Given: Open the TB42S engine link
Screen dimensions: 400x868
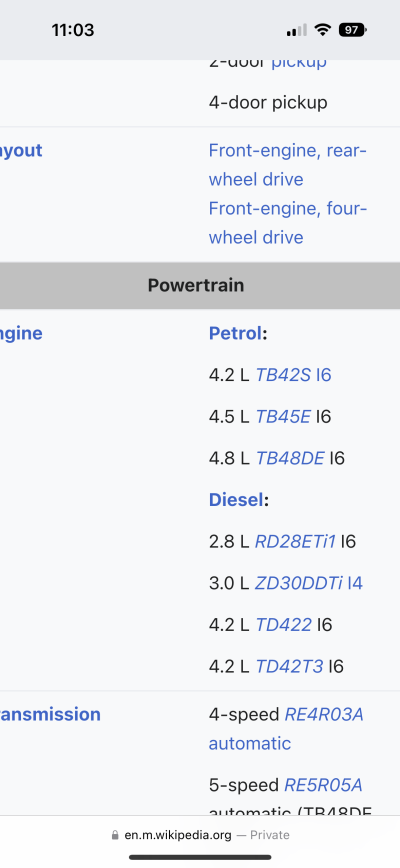Looking at the screenshot, I should (x=283, y=375).
